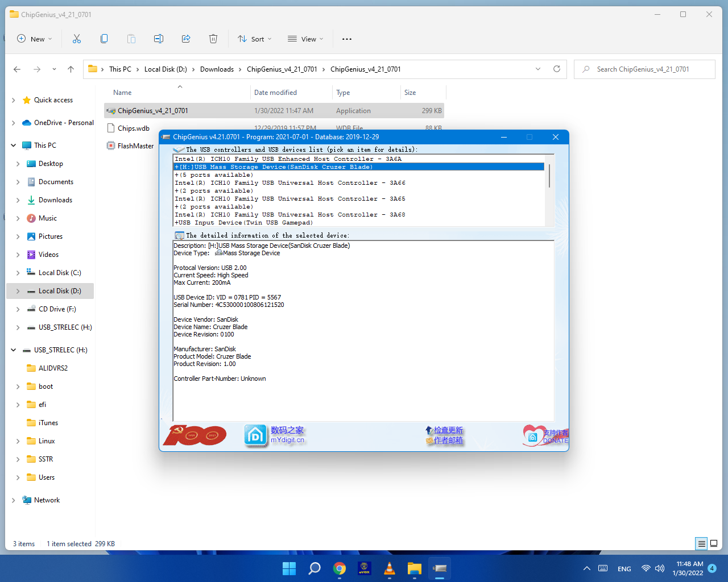Click the Delete trash icon in Explorer
Screen dimensions: 728x582
click(213, 39)
